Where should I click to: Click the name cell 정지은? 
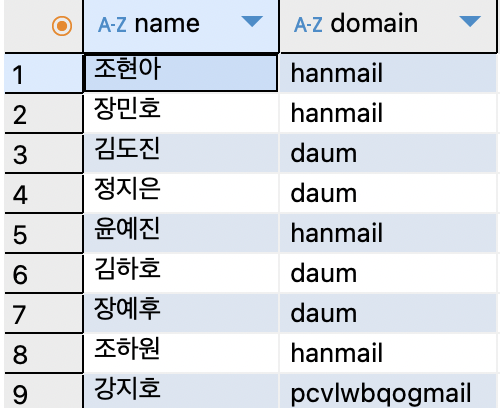pos(181,193)
